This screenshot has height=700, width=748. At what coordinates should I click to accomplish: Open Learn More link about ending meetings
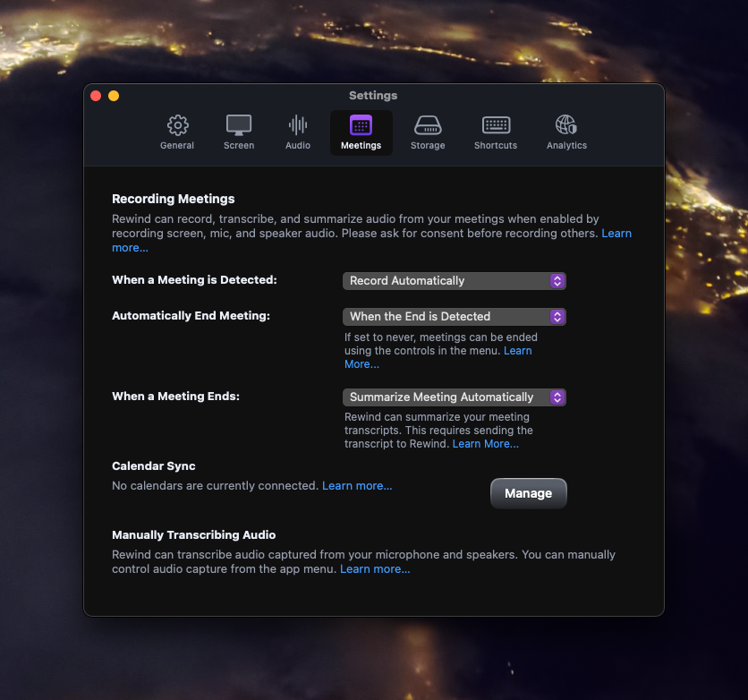coord(517,351)
